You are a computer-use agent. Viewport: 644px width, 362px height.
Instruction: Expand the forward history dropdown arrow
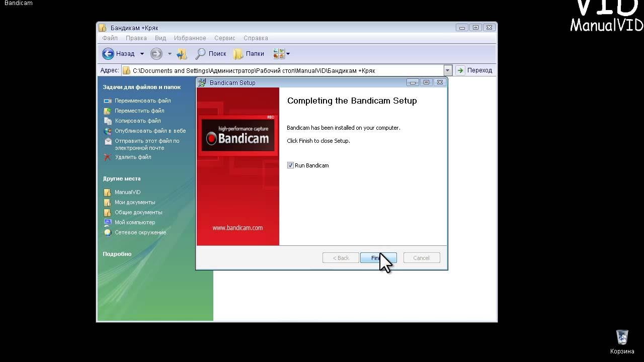coord(170,54)
